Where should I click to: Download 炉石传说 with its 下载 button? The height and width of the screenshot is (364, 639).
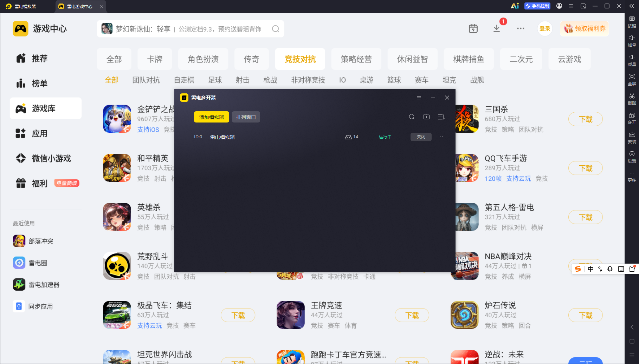point(586,316)
